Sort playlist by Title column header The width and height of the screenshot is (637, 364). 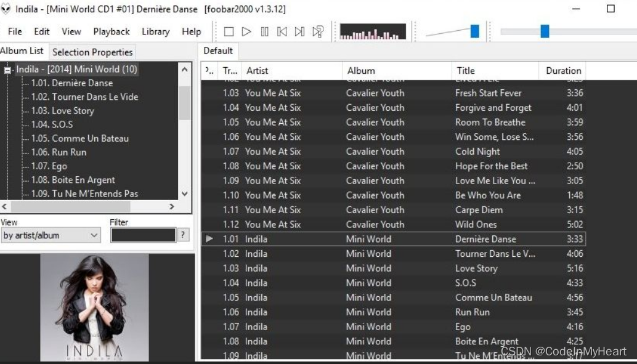(x=495, y=71)
